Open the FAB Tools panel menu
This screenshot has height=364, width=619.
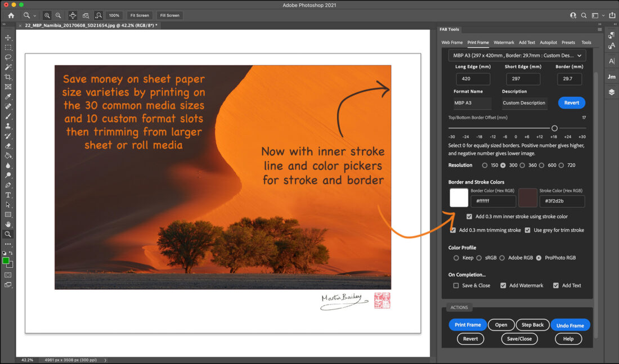599,29
